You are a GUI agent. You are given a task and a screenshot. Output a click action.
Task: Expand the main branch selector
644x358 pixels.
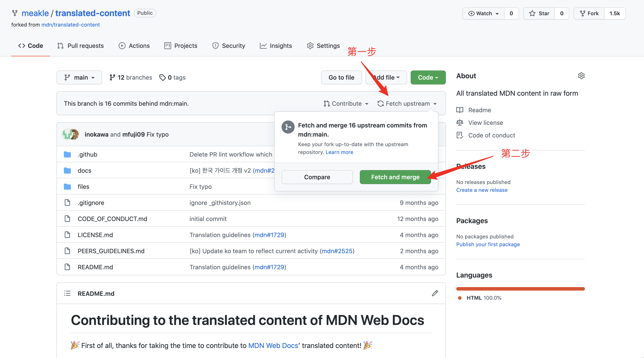pyautogui.click(x=79, y=78)
